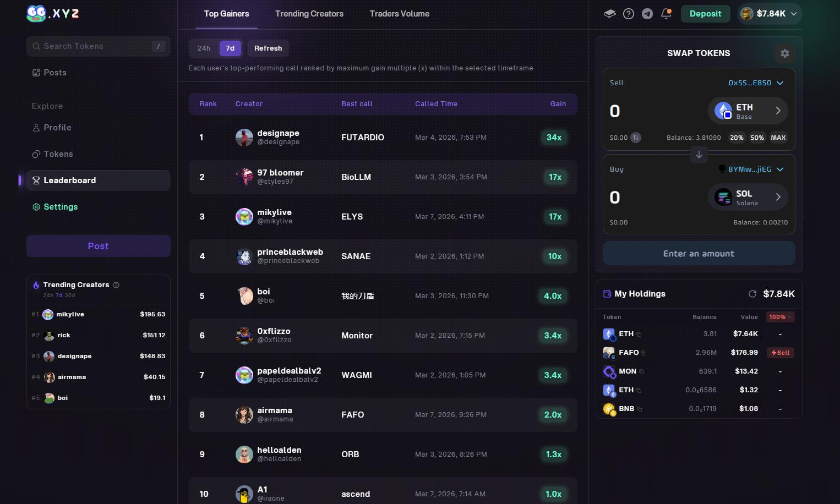
Task: Open the ETH Base token selector
Action: coord(748,111)
